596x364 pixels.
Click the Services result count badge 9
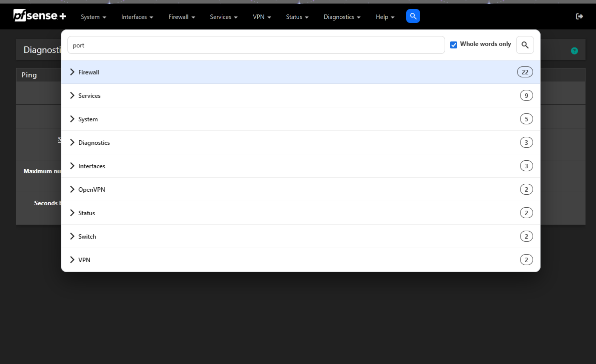[526, 95]
